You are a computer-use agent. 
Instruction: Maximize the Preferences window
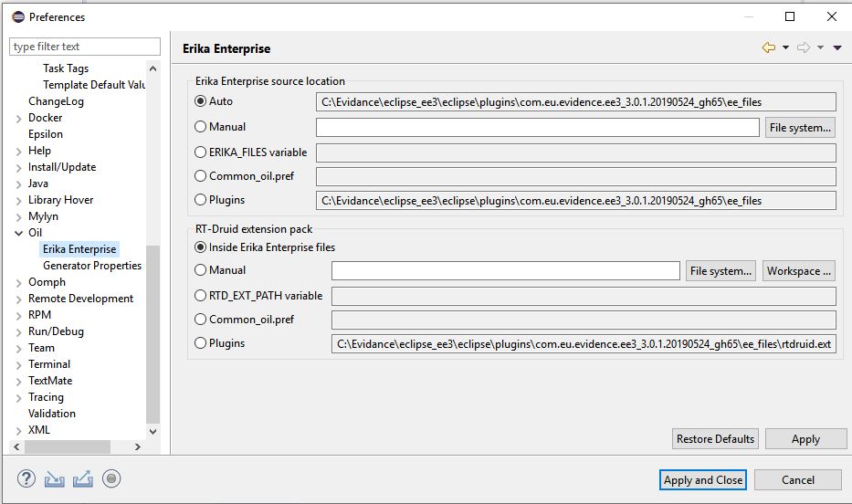pos(790,16)
